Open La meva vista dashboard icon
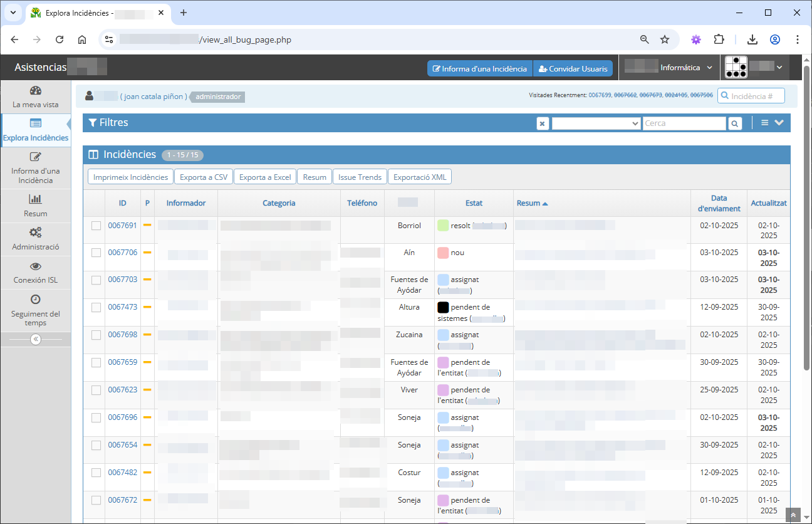This screenshot has width=812, height=524. [x=36, y=91]
